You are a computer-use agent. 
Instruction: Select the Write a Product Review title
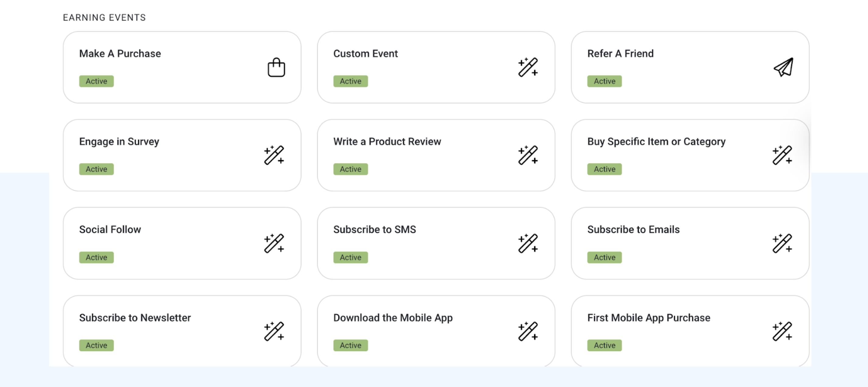[x=387, y=141]
